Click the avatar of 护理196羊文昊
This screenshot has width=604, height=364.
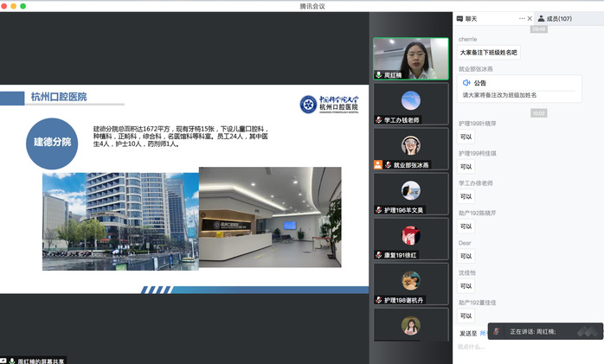coord(411,190)
